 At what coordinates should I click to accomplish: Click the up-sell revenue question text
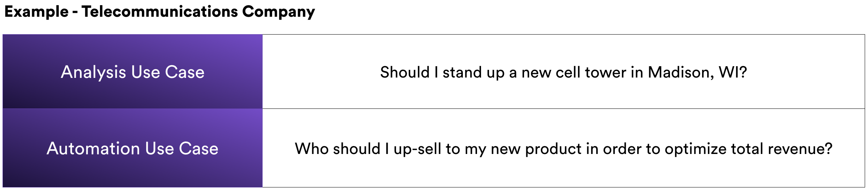(x=563, y=149)
